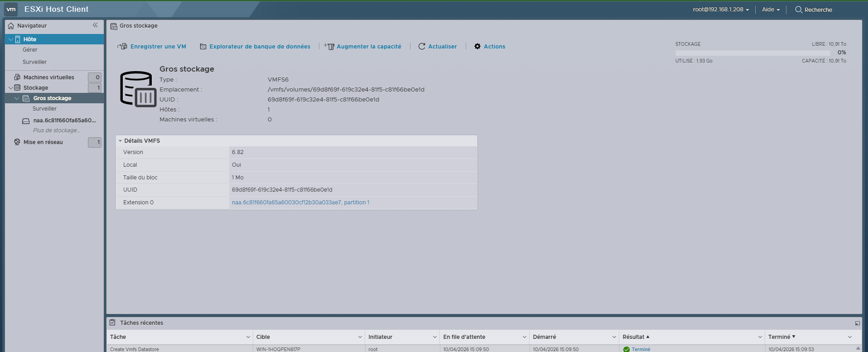Click the VMware vm logo icon

(x=11, y=9)
